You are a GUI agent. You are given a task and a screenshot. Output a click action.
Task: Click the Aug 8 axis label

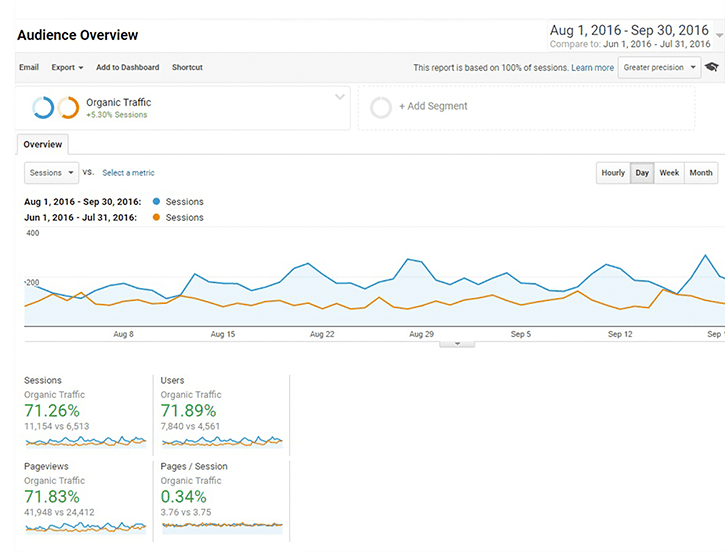pyautogui.click(x=123, y=334)
